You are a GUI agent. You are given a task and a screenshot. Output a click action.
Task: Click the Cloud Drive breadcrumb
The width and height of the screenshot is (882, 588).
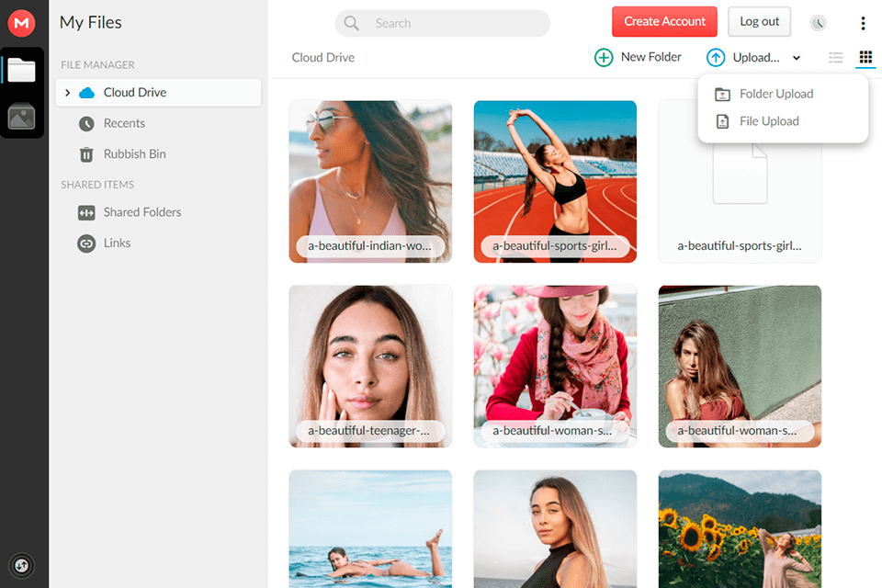tap(322, 57)
